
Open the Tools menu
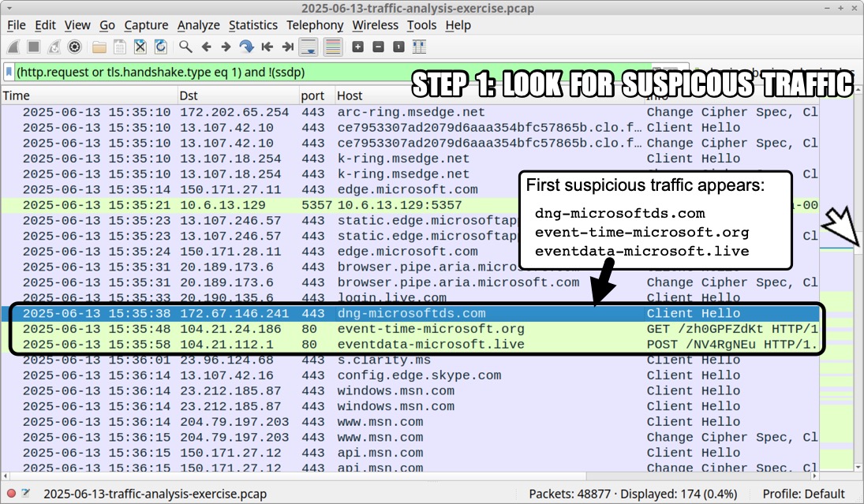click(x=421, y=25)
